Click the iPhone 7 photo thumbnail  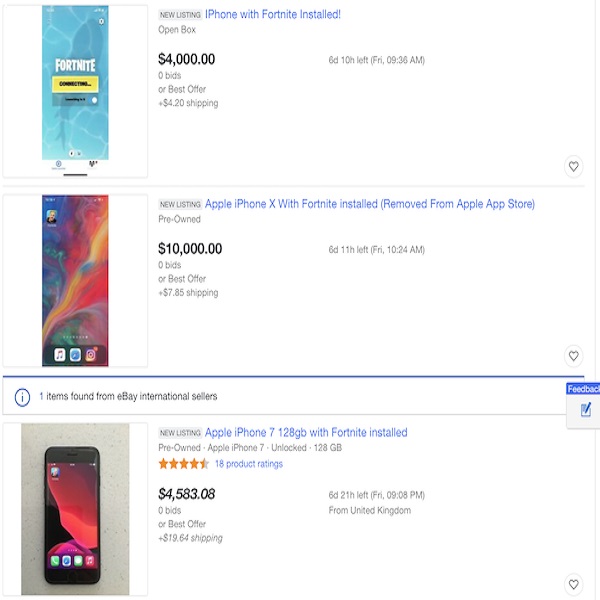[75, 508]
